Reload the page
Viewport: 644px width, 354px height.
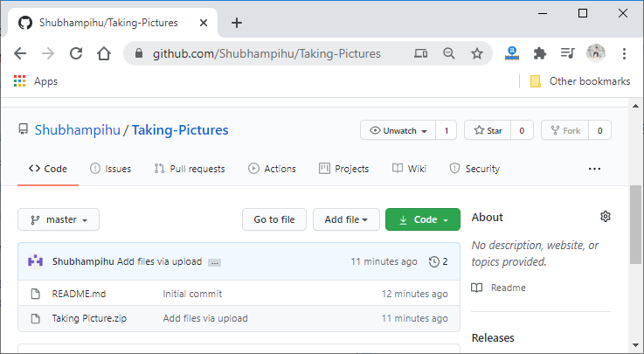[76, 53]
